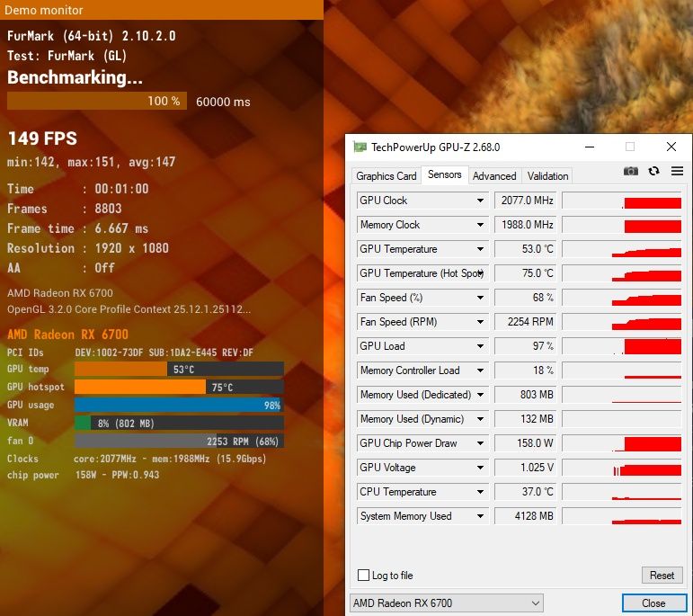Click the 2254 RPM fan value
Screen dimensions: 693x616
(525, 322)
